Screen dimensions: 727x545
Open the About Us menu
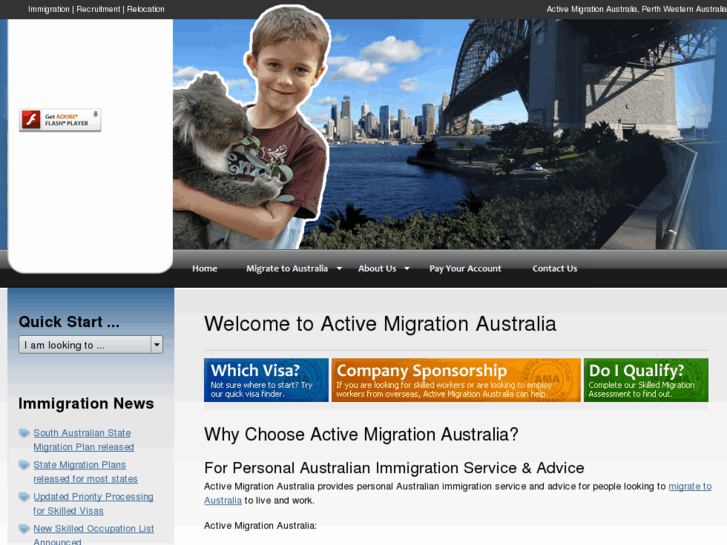[x=377, y=269]
